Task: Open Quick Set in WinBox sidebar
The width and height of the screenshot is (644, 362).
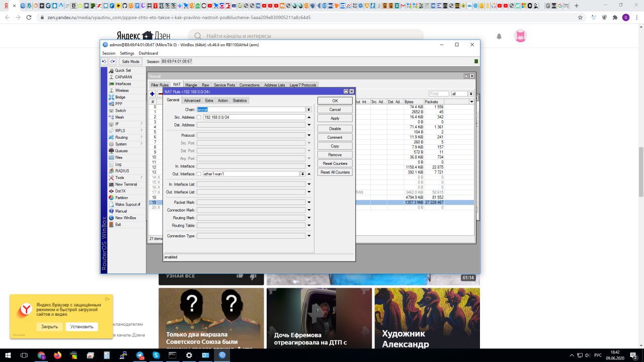Action: point(123,70)
